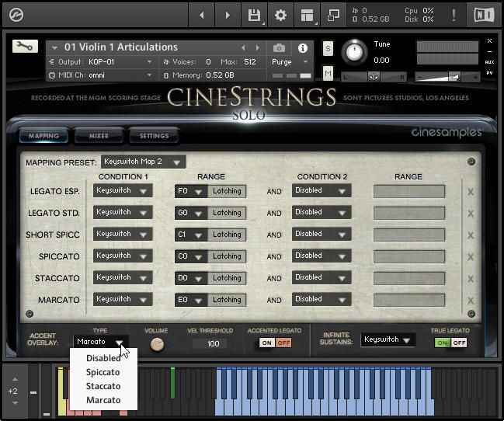Open Condition 1 dropdown for LEGATO ESP.
Image resolution: width=504 pixels, height=421 pixels.
(123, 191)
